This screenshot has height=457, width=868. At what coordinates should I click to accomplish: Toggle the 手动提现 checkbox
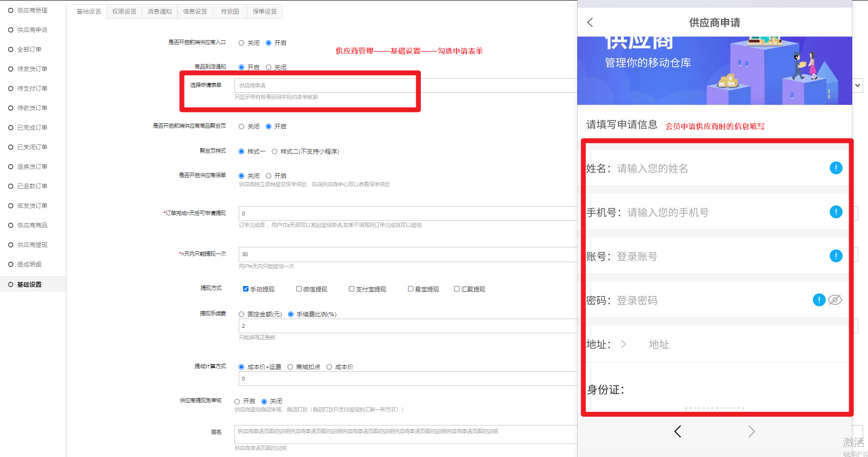246,289
